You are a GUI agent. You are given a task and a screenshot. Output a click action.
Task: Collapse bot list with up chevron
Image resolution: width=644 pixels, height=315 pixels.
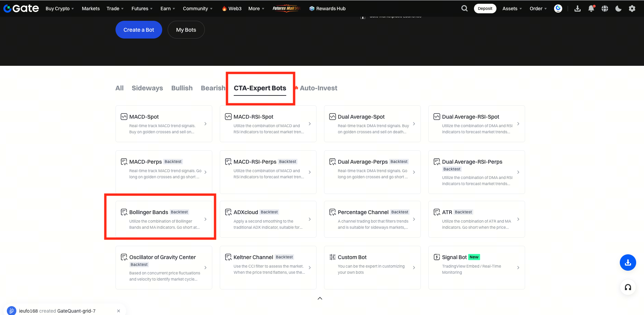click(320, 298)
